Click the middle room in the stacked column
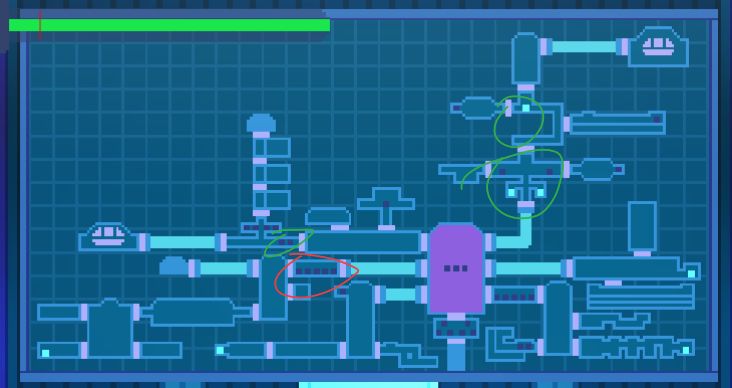The width and height of the screenshot is (732, 388). (x=273, y=174)
